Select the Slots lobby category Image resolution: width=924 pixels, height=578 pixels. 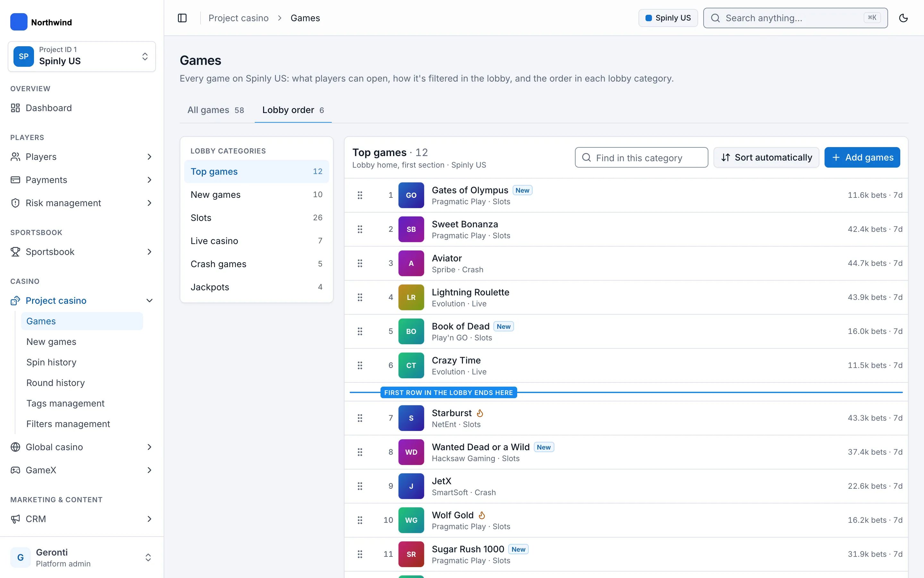(256, 218)
